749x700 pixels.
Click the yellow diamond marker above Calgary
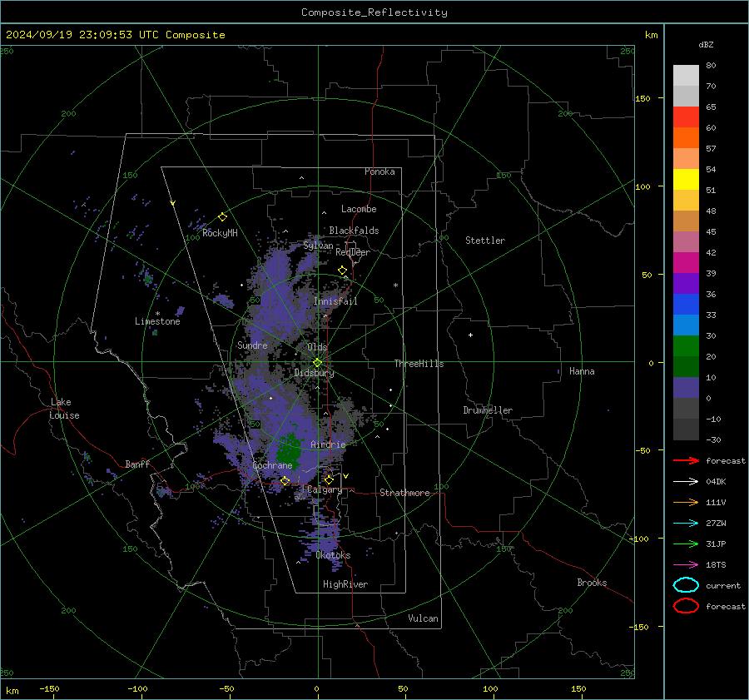coord(329,479)
